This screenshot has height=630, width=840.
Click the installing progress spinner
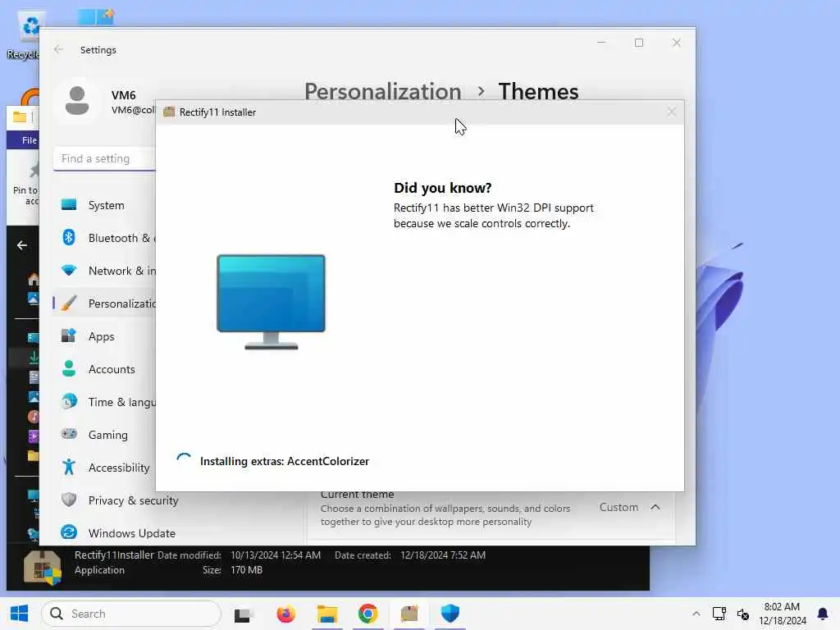pyautogui.click(x=184, y=461)
